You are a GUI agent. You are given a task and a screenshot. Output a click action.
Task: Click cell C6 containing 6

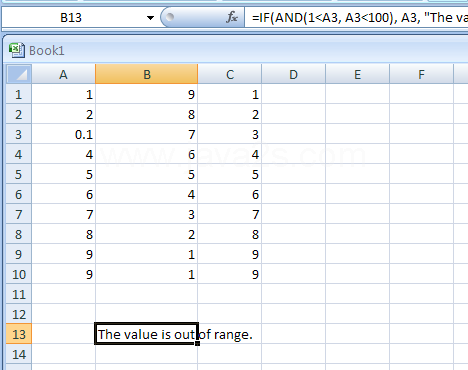pyautogui.click(x=230, y=194)
